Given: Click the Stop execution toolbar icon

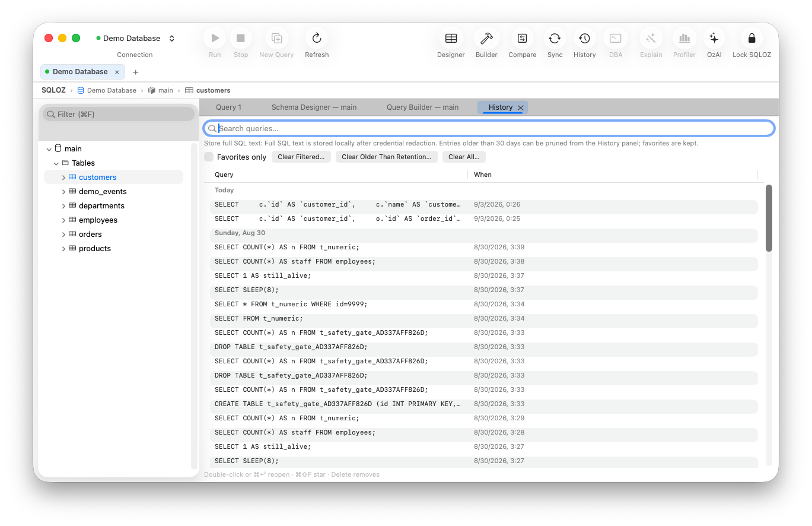Looking at the screenshot, I should click(x=241, y=39).
